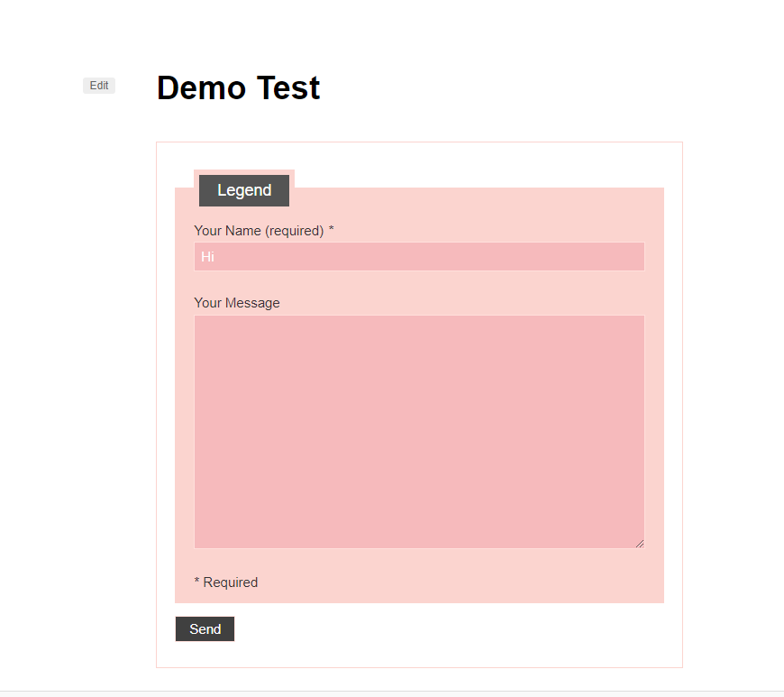Click the Edit link beside the title

pyautogui.click(x=99, y=86)
